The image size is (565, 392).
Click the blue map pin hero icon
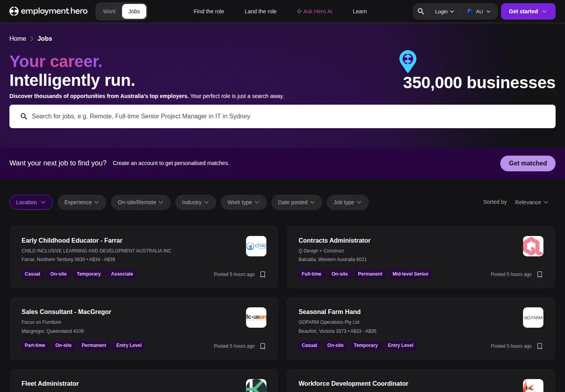click(408, 61)
